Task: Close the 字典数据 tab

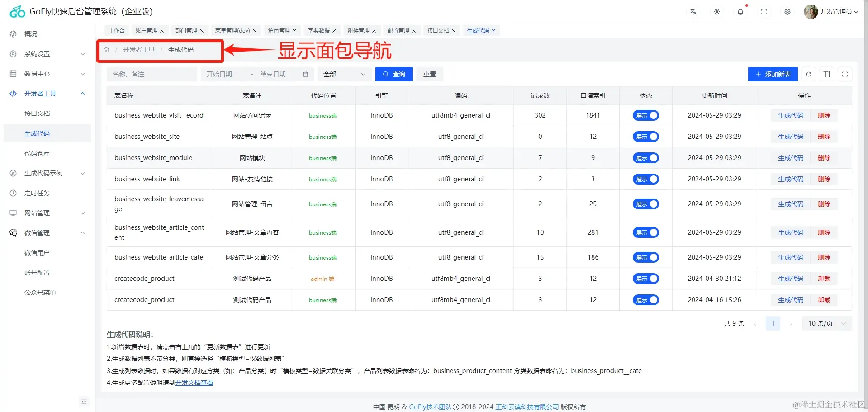Action: (x=334, y=31)
